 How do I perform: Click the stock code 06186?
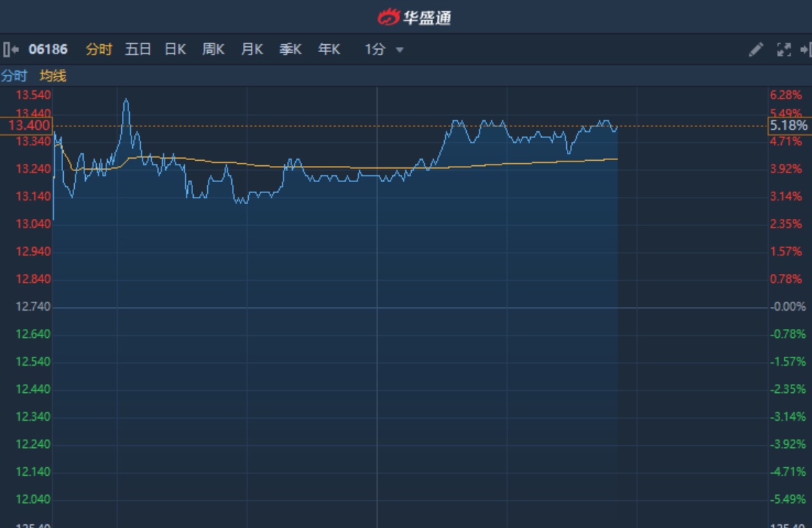click(48, 50)
